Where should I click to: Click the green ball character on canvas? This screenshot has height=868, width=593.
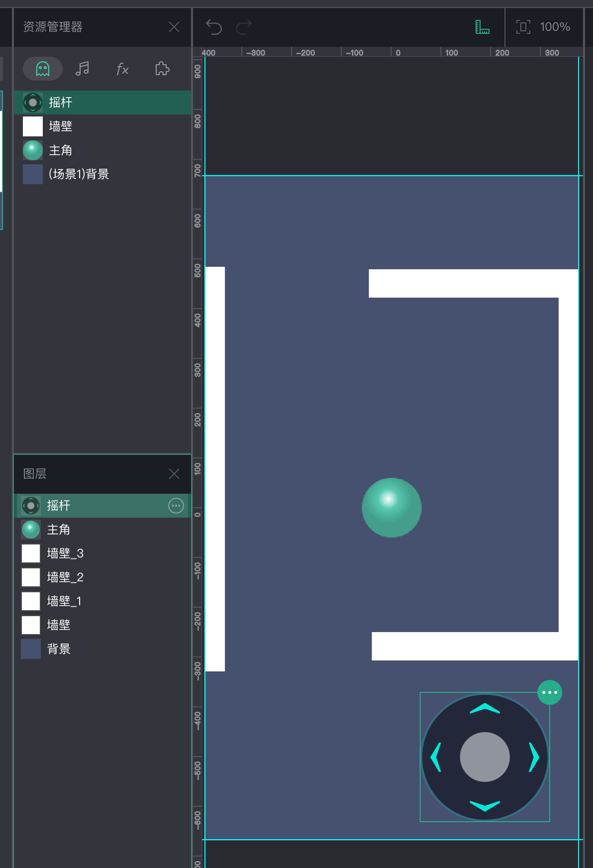(392, 508)
